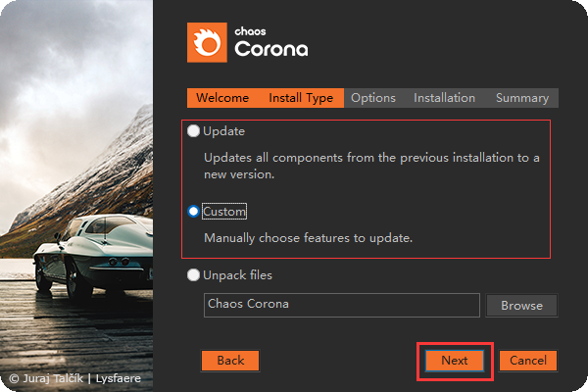Switch to the Installation step tab
The width and height of the screenshot is (588, 392).
pyautogui.click(x=444, y=98)
